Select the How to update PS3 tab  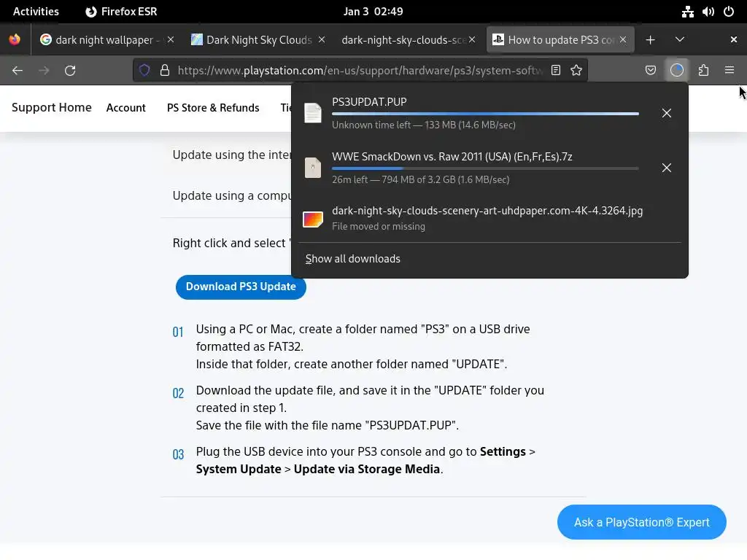click(x=560, y=40)
